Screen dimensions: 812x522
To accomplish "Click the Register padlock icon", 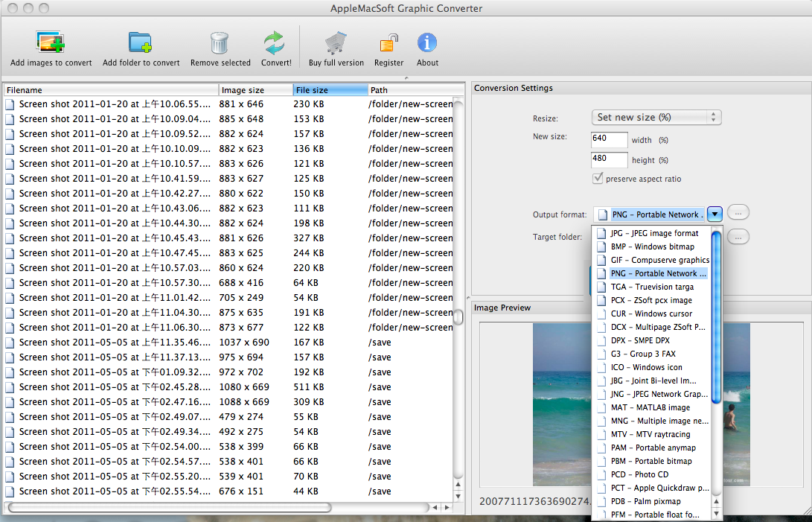I will tap(389, 43).
